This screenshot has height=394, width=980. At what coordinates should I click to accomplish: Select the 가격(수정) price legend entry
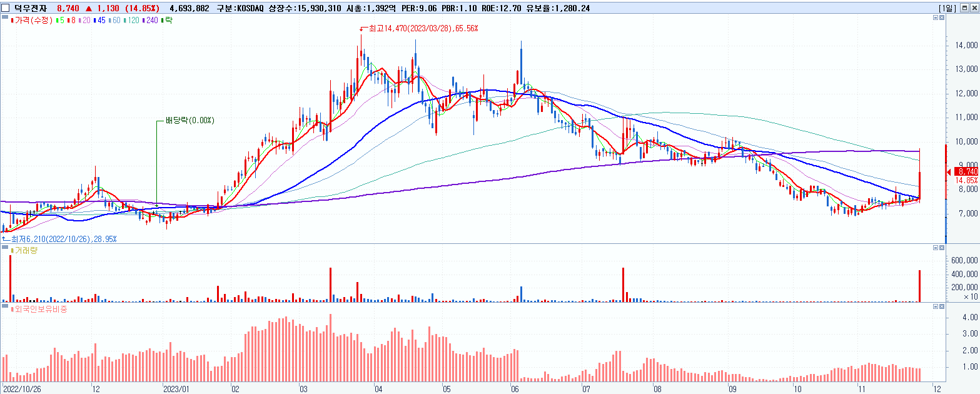click(x=31, y=21)
